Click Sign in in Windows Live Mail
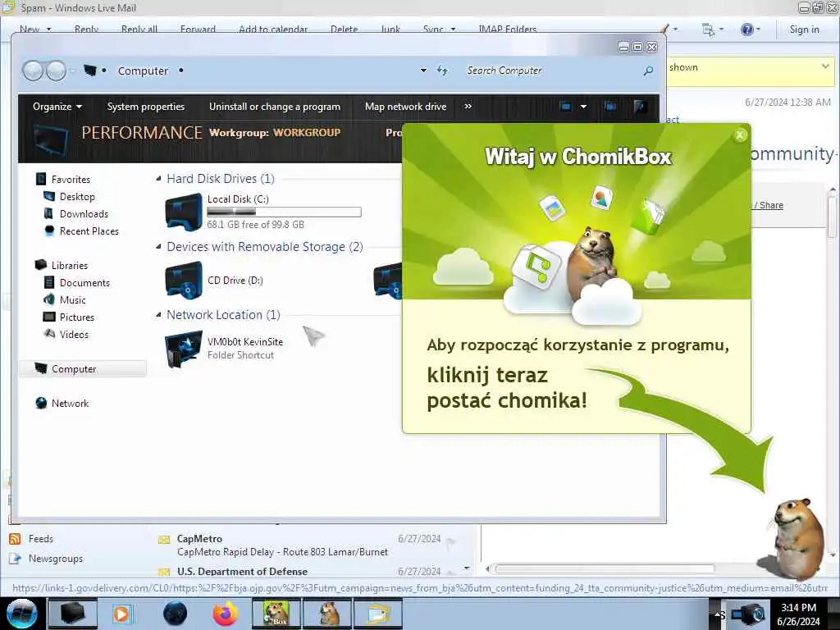This screenshot has width=840, height=630. pos(804,30)
